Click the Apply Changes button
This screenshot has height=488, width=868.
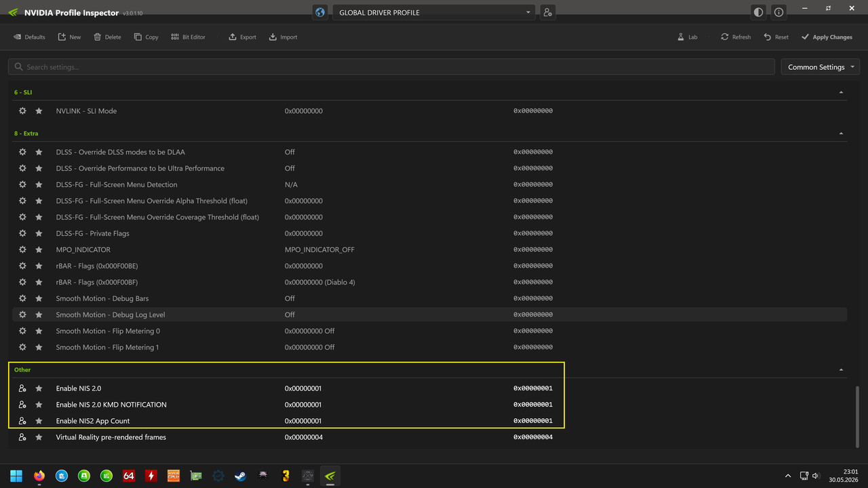click(827, 37)
